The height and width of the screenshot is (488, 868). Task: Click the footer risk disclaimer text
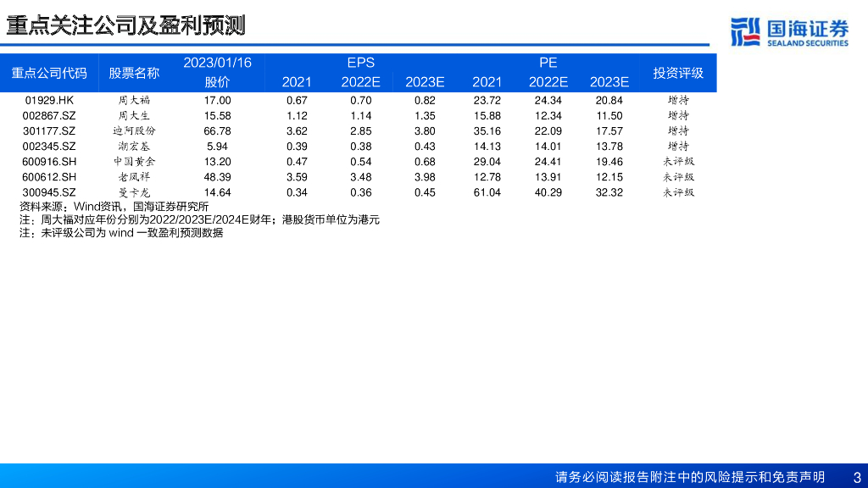click(690, 477)
